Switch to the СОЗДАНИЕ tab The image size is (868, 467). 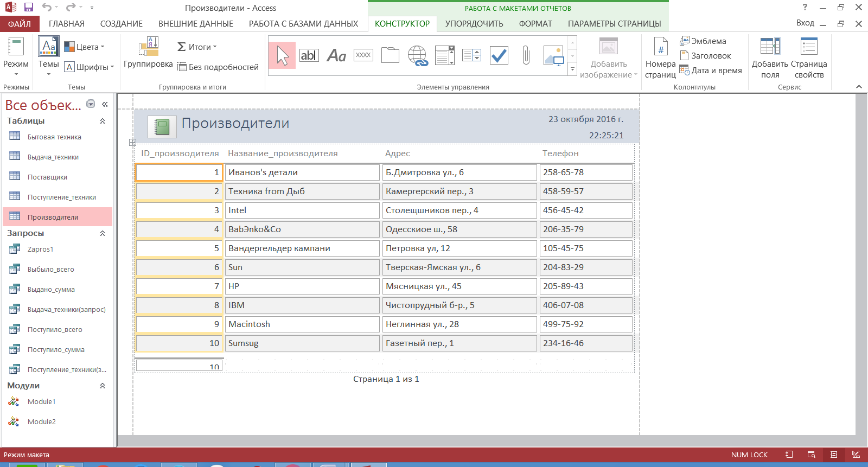pos(122,24)
